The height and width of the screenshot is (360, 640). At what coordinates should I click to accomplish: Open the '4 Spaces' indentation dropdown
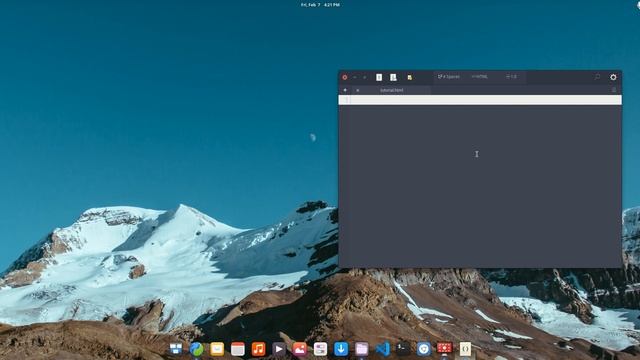tap(449, 77)
